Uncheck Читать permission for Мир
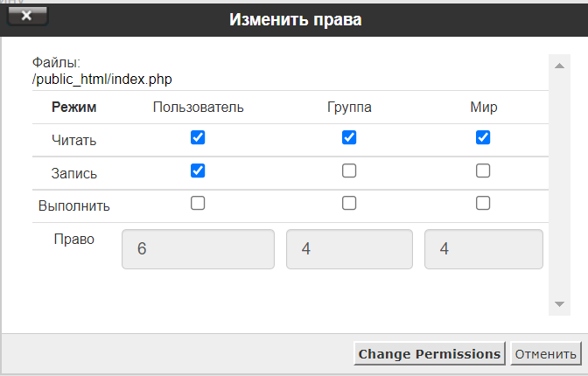This screenshot has height=376, width=588. pyautogui.click(x=483, y=138)
